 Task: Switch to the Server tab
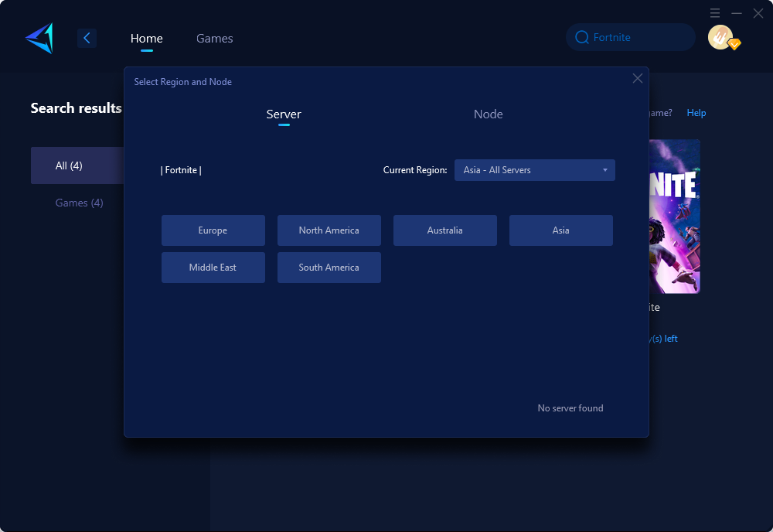[284, 114]
